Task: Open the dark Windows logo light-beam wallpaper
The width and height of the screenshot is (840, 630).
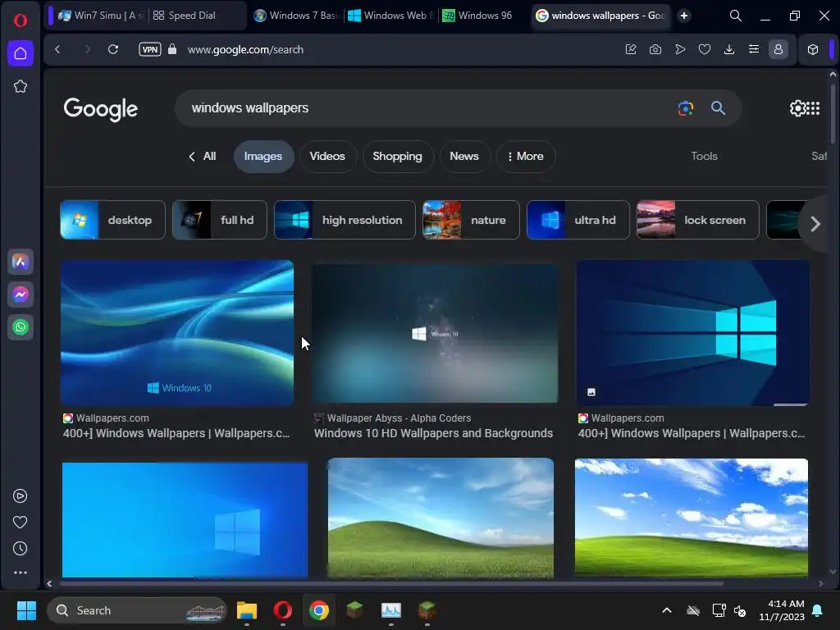Action: 692,333
